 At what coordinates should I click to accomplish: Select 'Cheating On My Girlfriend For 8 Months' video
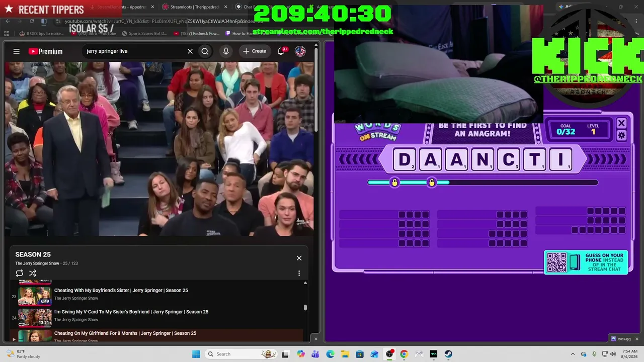(x=125, y=333)
